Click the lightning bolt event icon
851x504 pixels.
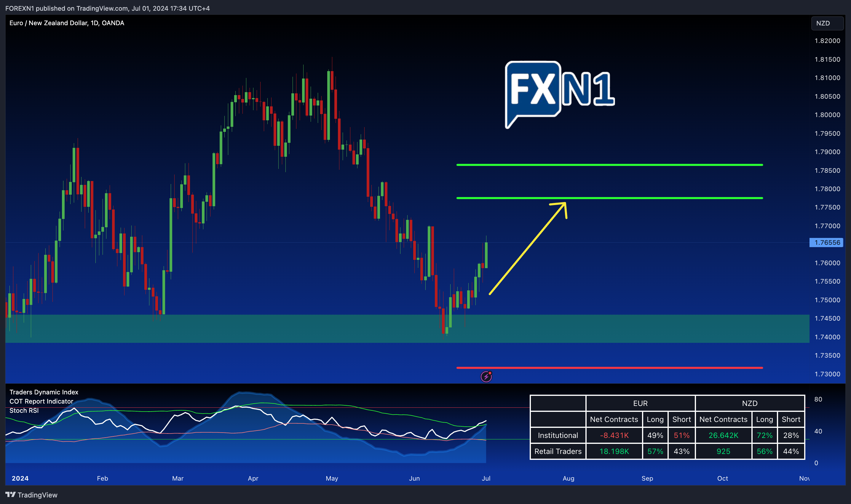coord(486,376)
